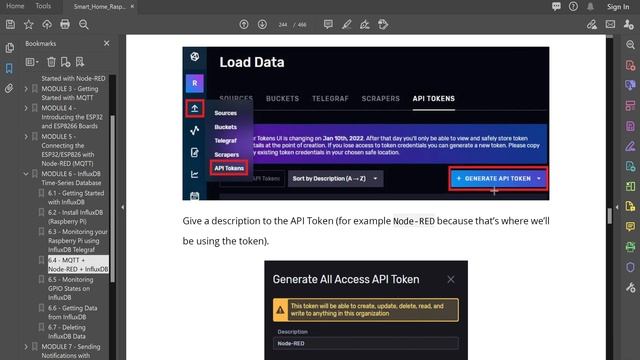Expand the MODULE 5 bookmark
Screen dimensions: 640x360
(26, 137)
